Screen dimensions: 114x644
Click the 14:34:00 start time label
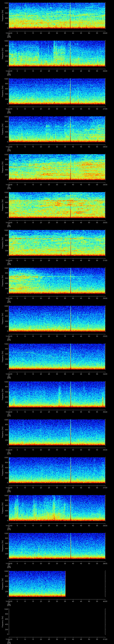tap(9, 412)
